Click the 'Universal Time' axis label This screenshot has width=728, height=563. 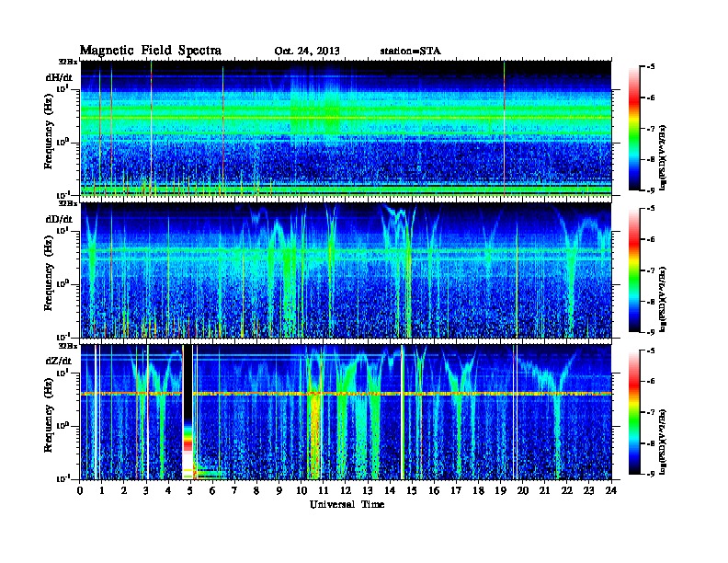click(347, 504)
